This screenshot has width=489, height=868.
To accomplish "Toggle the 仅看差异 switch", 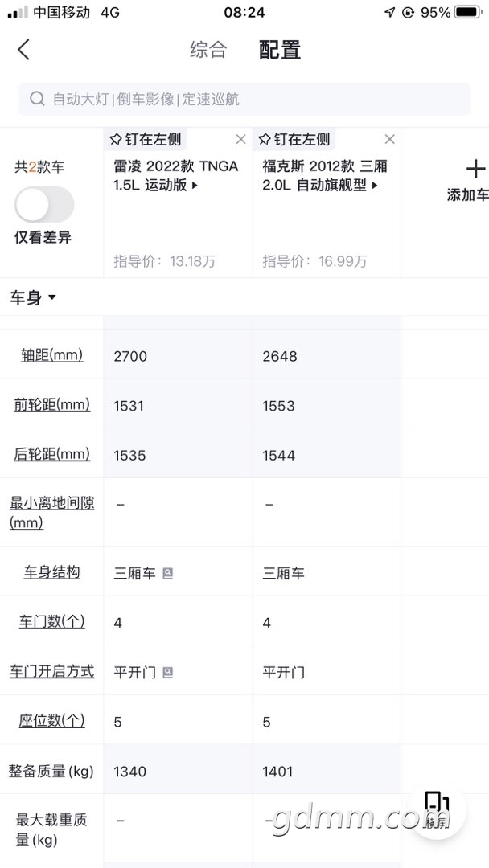I will coord(44,205).
